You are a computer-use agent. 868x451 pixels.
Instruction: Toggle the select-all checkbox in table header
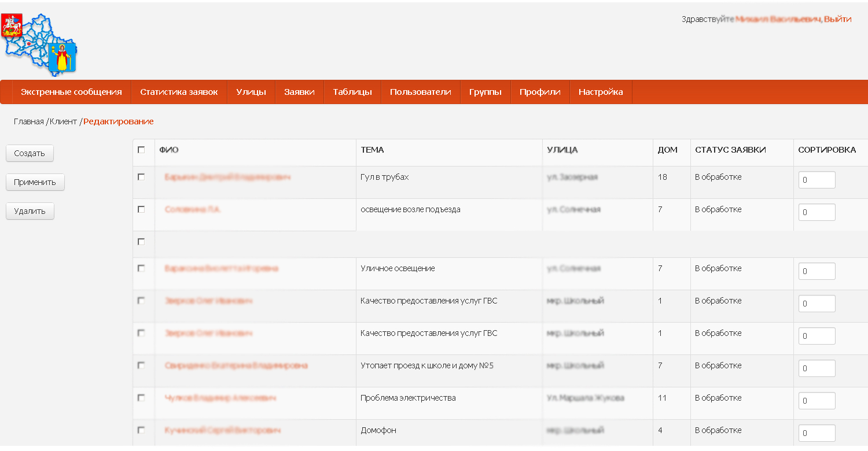coord(141,150)
